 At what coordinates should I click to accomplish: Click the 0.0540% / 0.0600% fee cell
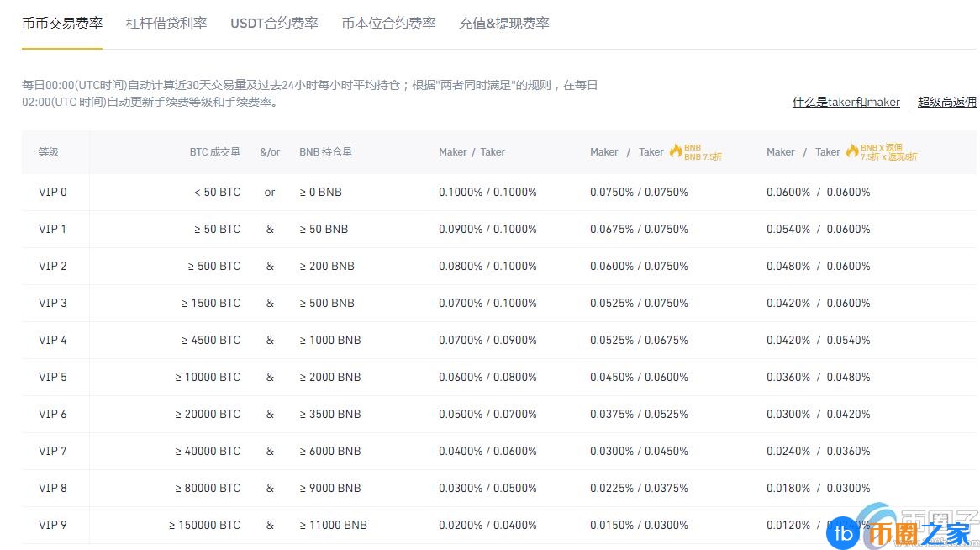818,229
